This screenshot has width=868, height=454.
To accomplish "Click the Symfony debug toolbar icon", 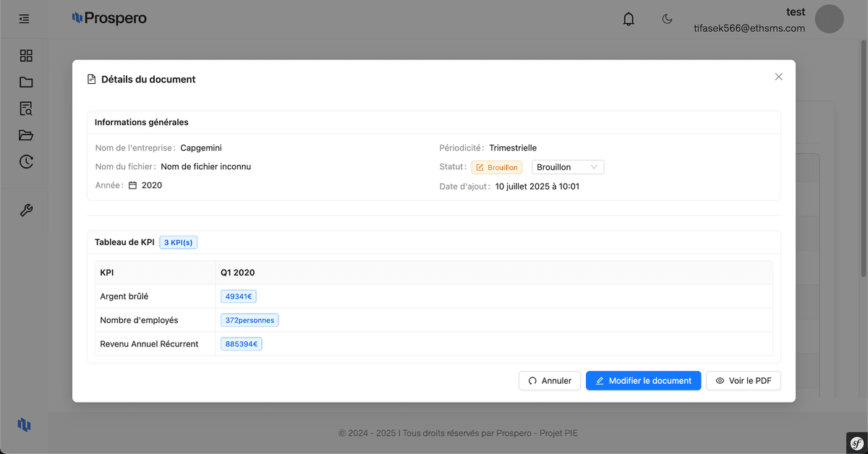I will tap(856, 442).
